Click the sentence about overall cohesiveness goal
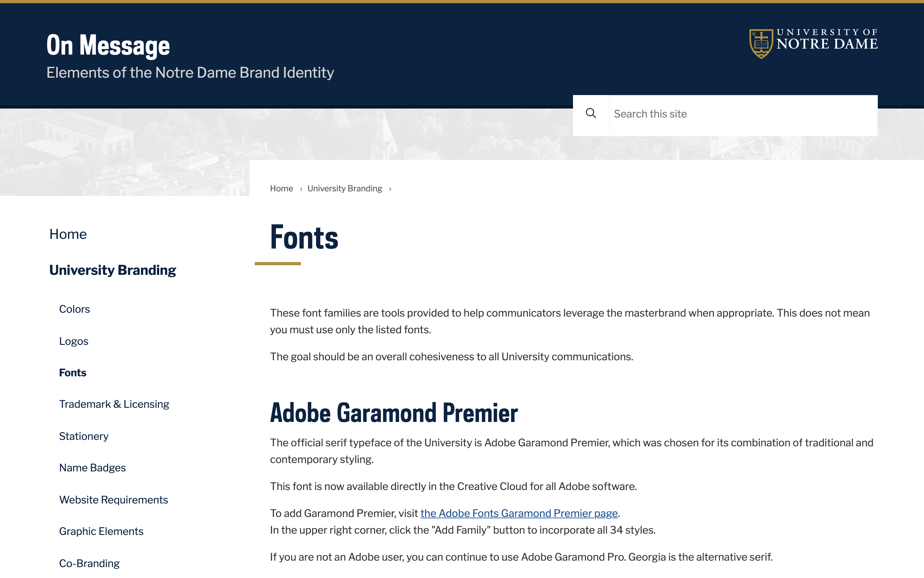The width and height of the screenshot is (924, 578). [451, 357]
